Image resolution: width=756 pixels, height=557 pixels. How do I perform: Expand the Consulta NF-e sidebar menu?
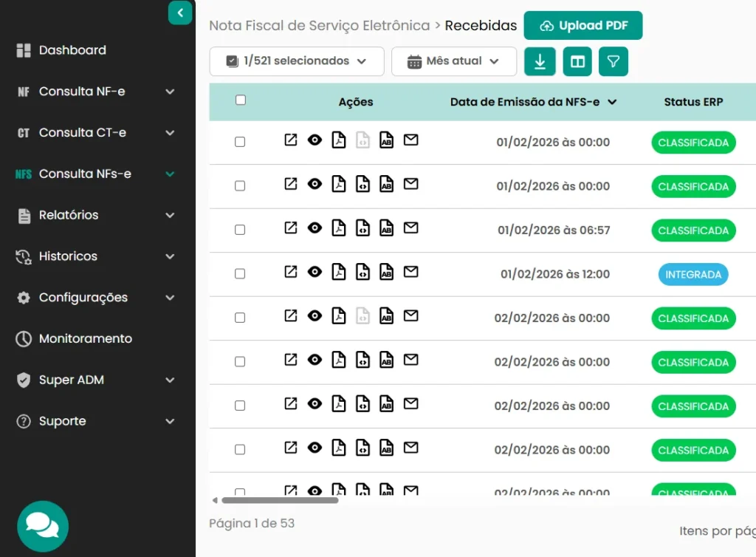(x=97, y=92)
